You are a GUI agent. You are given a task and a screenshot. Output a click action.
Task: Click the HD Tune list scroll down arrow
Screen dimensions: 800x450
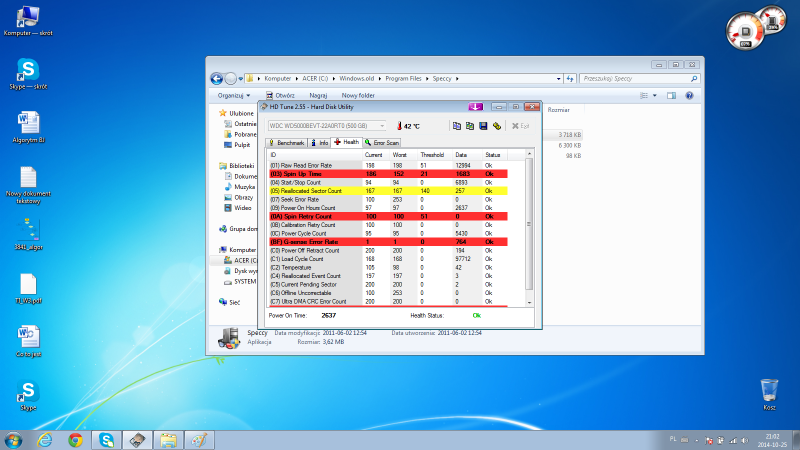tap(529, 303)
